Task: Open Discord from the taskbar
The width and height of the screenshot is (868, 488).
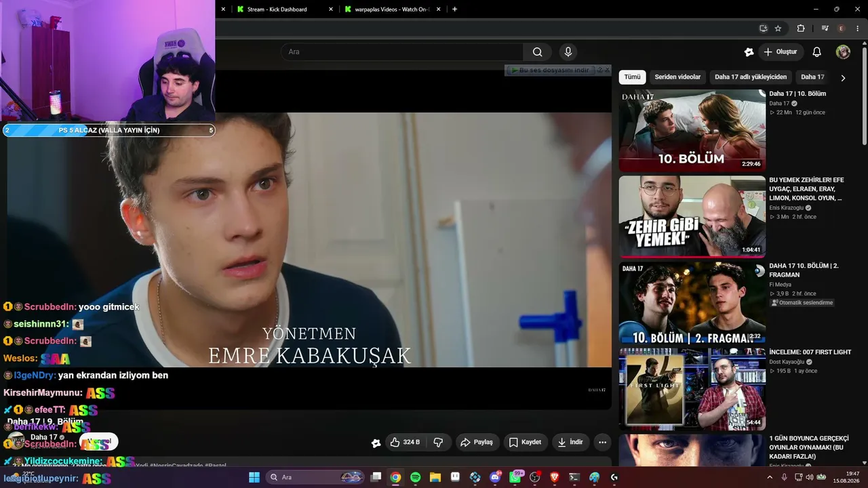Action: 495,477
